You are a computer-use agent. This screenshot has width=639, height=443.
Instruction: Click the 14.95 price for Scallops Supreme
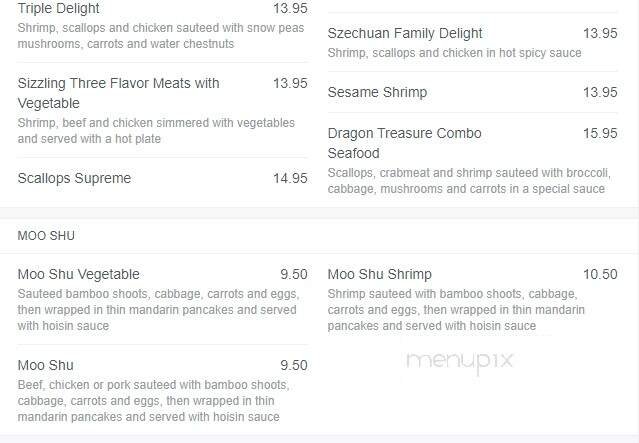coord(290,179)
